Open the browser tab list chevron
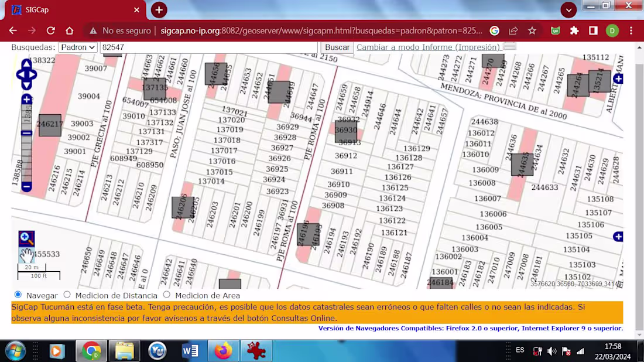The width and height of the screenshot is (644, 362). pos(568,10)
